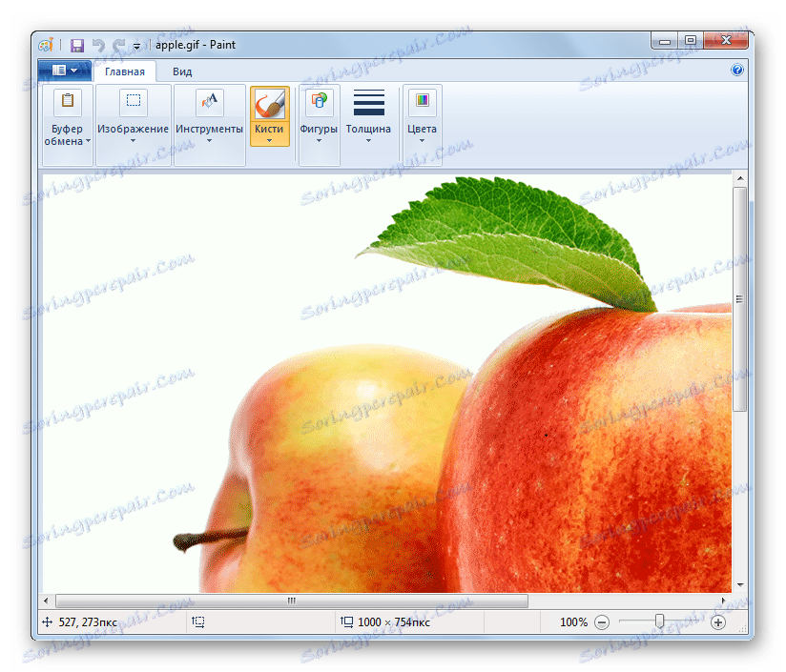This screenshot has height=672, width=786.
Task: Zoom in with the plus button
Action: coord(718,622)
